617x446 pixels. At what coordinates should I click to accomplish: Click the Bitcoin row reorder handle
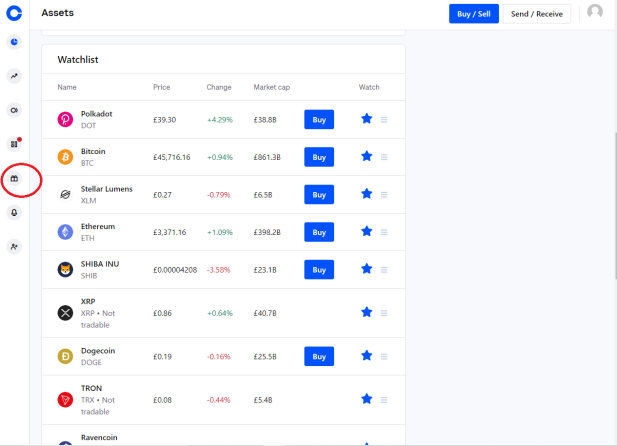point(384,157)
